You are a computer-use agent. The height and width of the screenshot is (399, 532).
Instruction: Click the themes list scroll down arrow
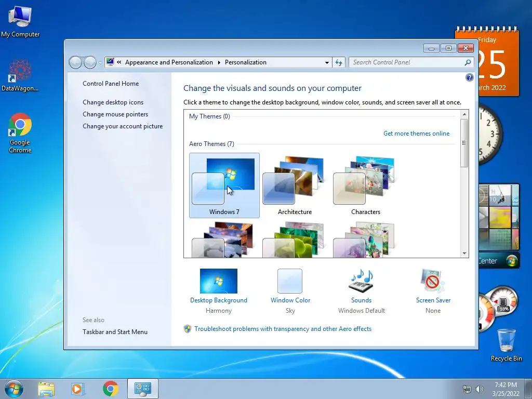point(464,253)
